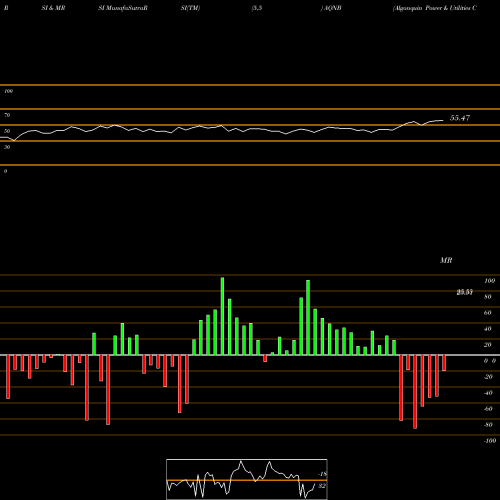Click the 'MR' histogram label
The width and height of the screenshot is (500, 500).
tap(446, 260)
